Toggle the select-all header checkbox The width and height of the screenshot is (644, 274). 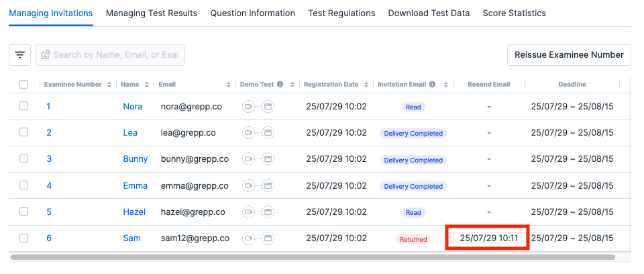(x=24, y=85)
